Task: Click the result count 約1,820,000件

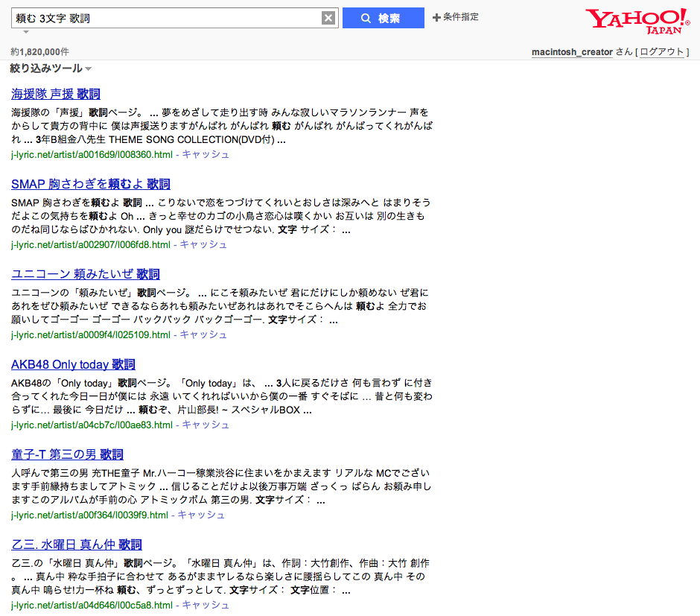Action: click(39, 52)
